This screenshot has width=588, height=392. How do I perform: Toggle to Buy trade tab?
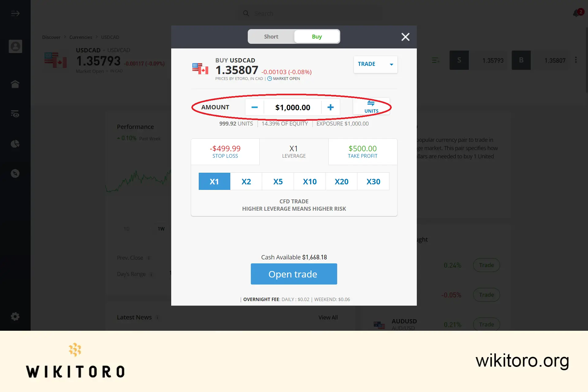coord(316,36)
